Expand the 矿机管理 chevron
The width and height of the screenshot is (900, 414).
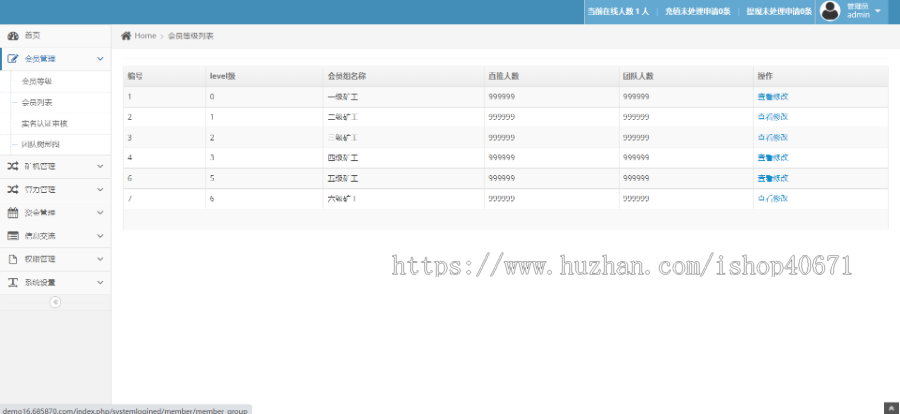100,167
